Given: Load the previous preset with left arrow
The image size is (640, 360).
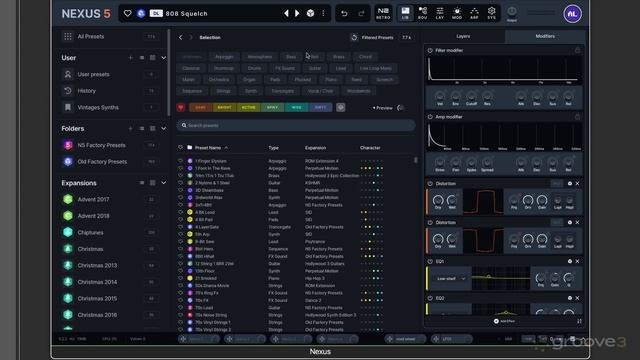Looking at the screenshot, I should click(x=287, y=13).
